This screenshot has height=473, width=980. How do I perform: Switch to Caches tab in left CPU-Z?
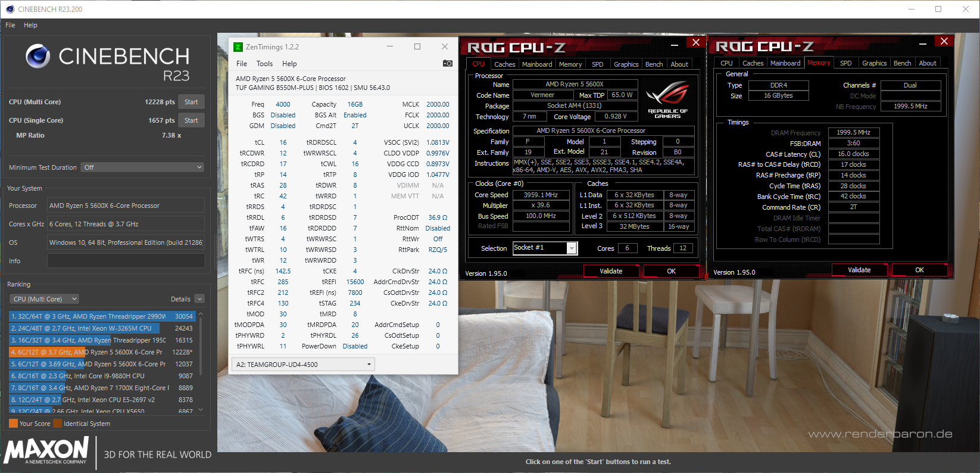click(x=504, y=64)
